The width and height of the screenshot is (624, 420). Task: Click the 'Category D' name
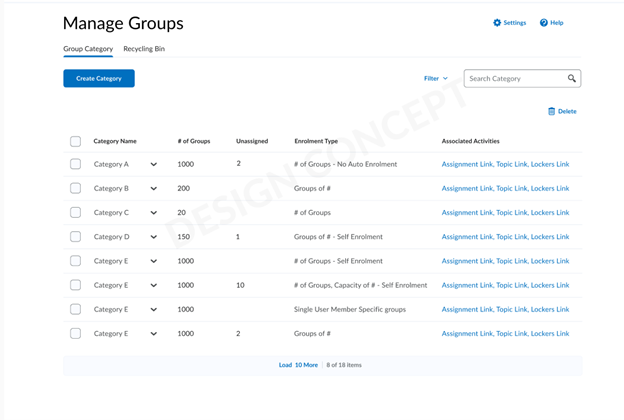click(111, 237)
